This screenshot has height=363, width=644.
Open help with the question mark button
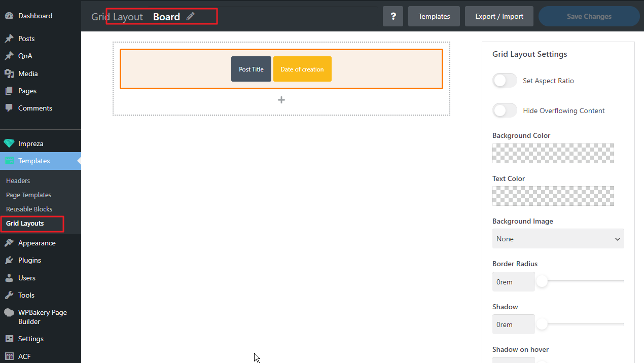pyautogui.click(x=393, y=16)
